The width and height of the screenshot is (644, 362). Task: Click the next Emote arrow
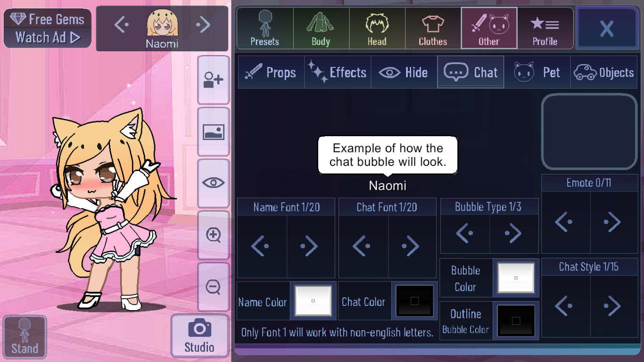[613, 222]
